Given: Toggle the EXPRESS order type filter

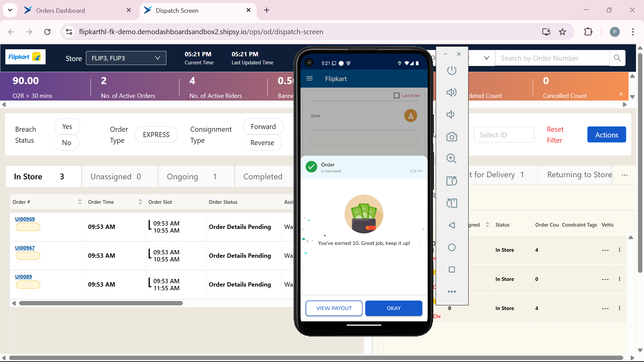Looking at the screenshot, I should click(x=156, y=134).
